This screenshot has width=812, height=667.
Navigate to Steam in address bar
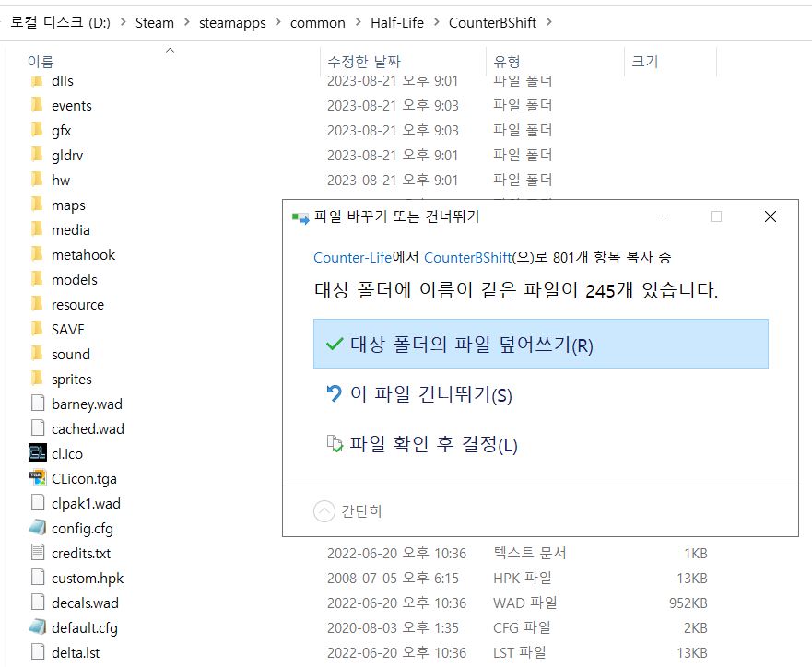[x=154, y=22]
